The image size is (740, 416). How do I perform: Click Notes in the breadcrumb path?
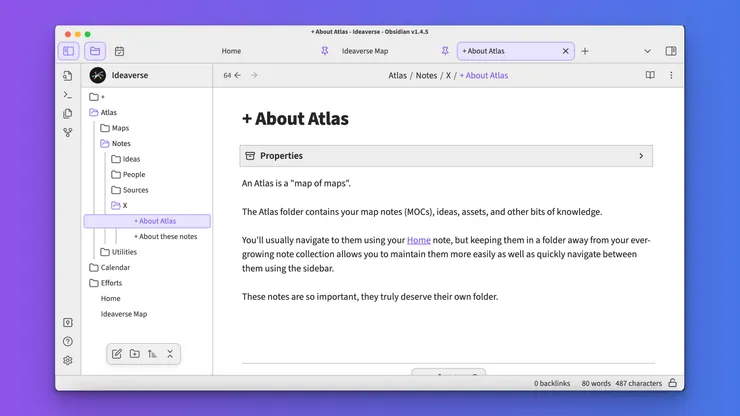pos(426,75)
